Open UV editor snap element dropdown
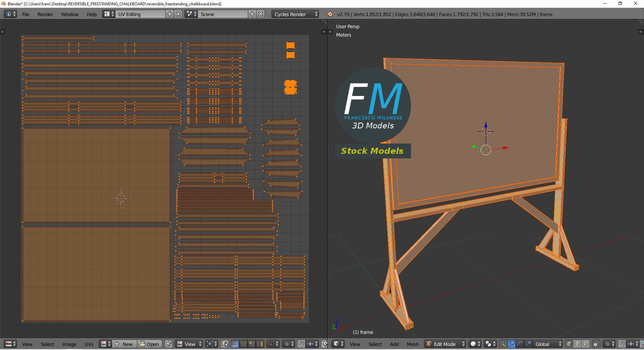Screen dimensions: 644x350 [x=312, y=344]
